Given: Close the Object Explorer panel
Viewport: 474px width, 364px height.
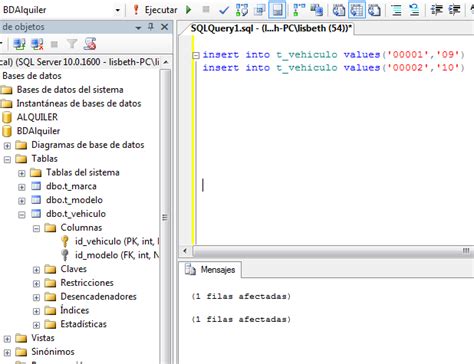Looking at the screenshot, I should click(x=164, y=27).
